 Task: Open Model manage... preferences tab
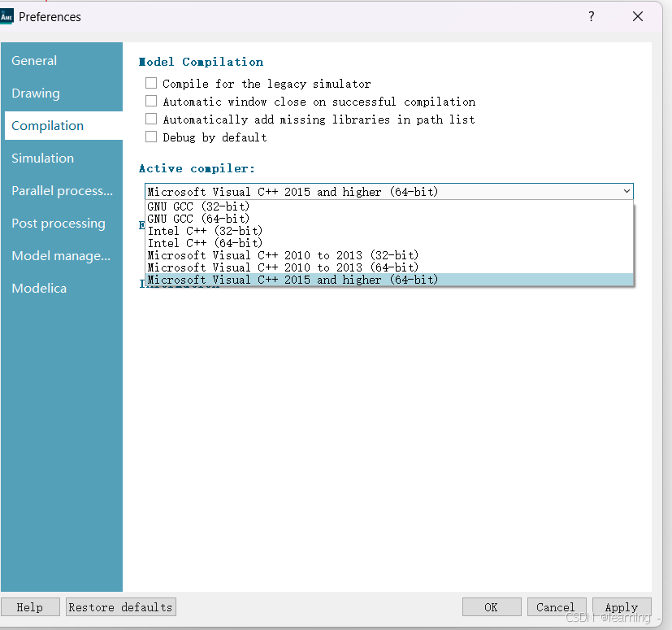click(62, 256)
